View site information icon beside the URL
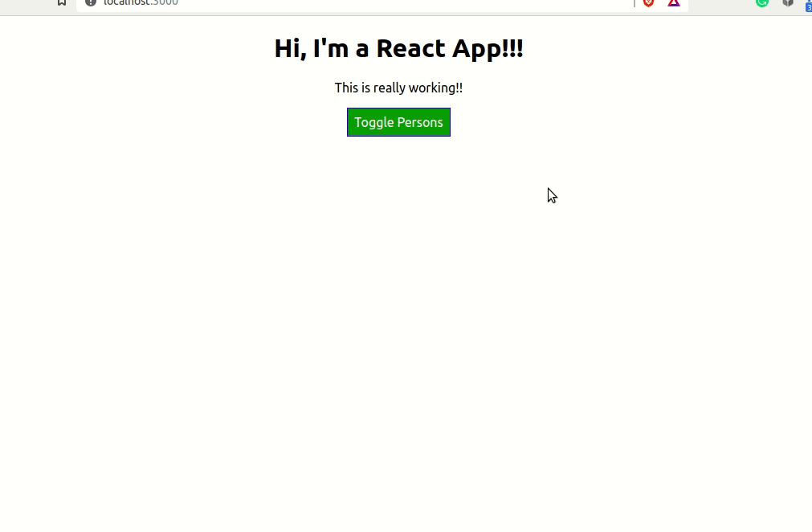 91,2
